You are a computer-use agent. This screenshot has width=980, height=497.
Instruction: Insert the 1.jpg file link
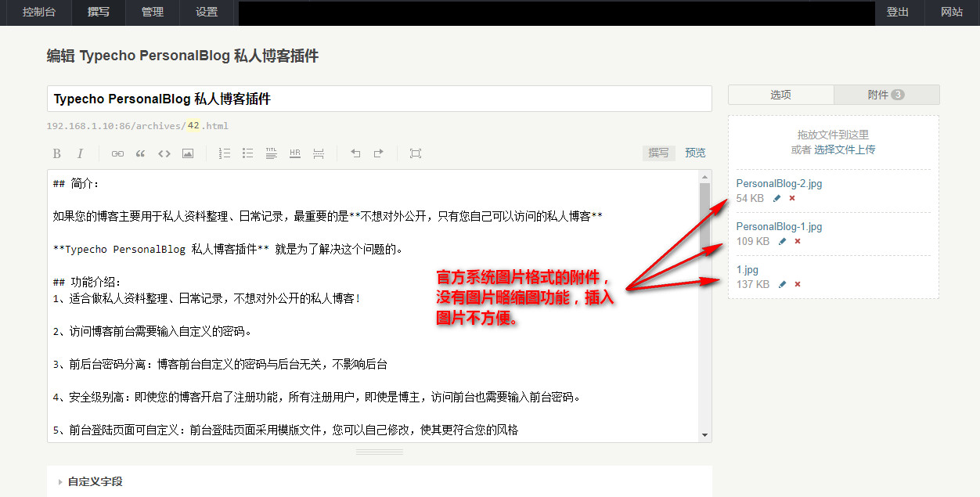[x=748, y=270]
